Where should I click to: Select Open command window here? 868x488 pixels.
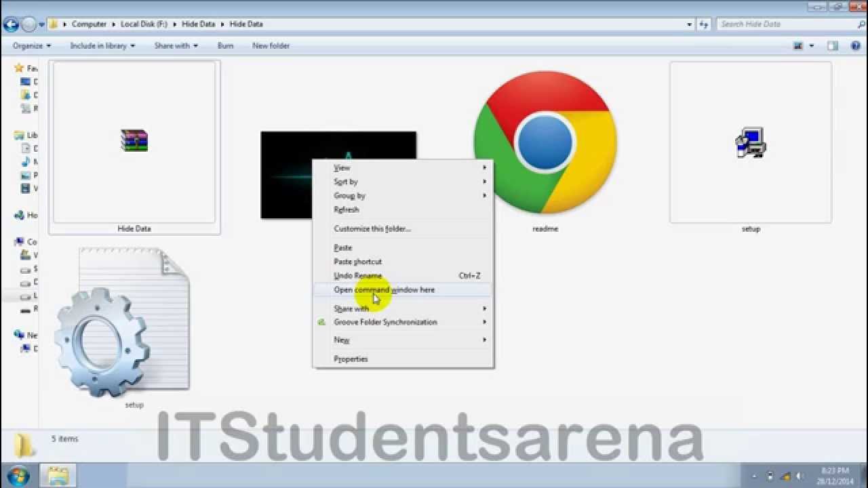pyautogui.click(x=403, y=290)
